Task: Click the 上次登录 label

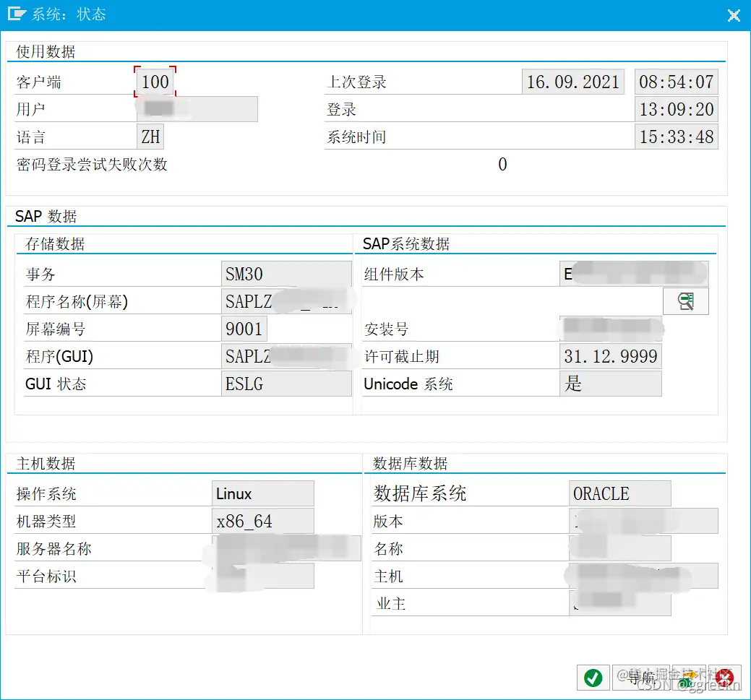Action: click(x=357, y=82)
